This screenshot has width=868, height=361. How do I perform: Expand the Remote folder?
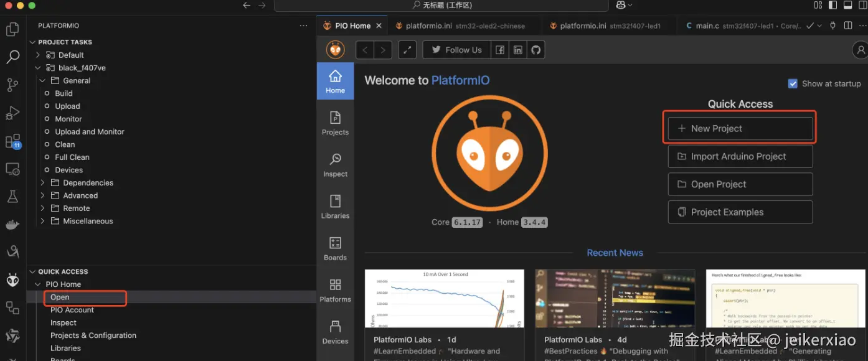point(42,208)
